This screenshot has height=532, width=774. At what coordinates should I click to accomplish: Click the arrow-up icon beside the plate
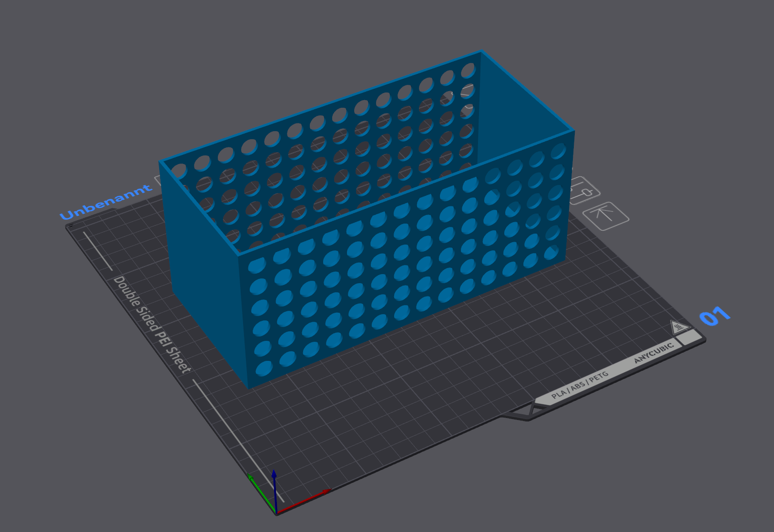(x=606, y=216)
